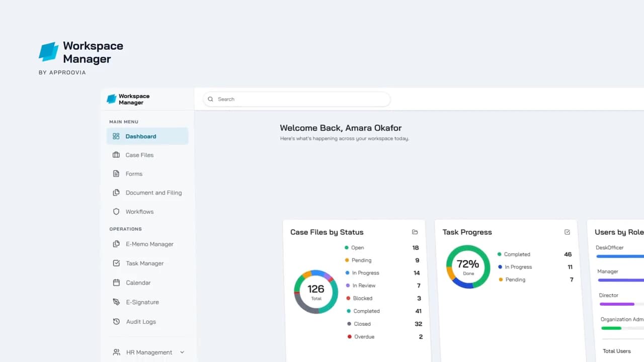Click the E-Memo Manager icon
644x362 pixels.
pos(116,244)
